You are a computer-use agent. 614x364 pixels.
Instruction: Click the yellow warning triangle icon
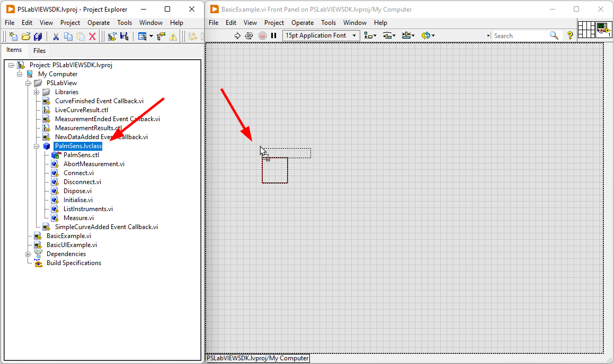coord(173,37)
